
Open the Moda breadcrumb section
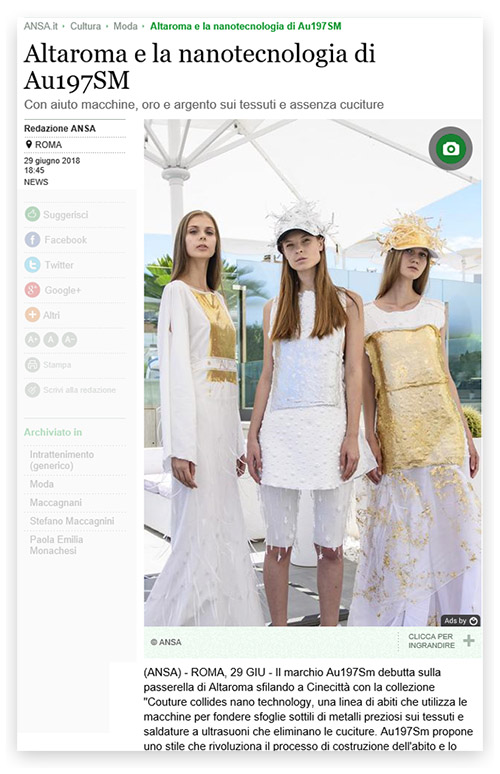pos(125,26)
